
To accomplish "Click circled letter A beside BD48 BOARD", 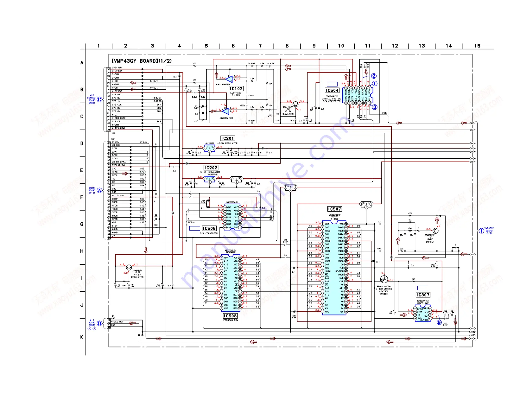I will click(100, 190).
